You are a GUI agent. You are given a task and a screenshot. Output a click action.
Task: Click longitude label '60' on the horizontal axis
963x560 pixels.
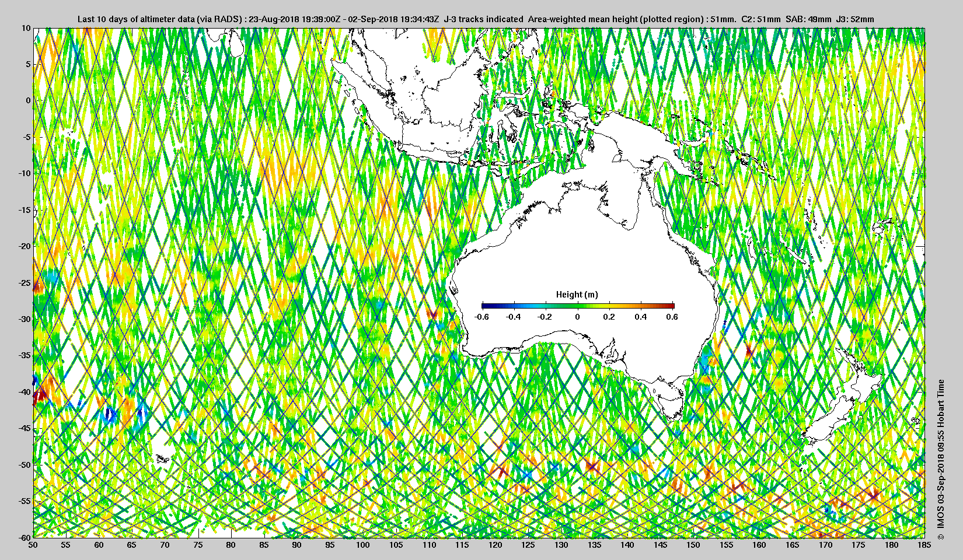pos(99,545)
